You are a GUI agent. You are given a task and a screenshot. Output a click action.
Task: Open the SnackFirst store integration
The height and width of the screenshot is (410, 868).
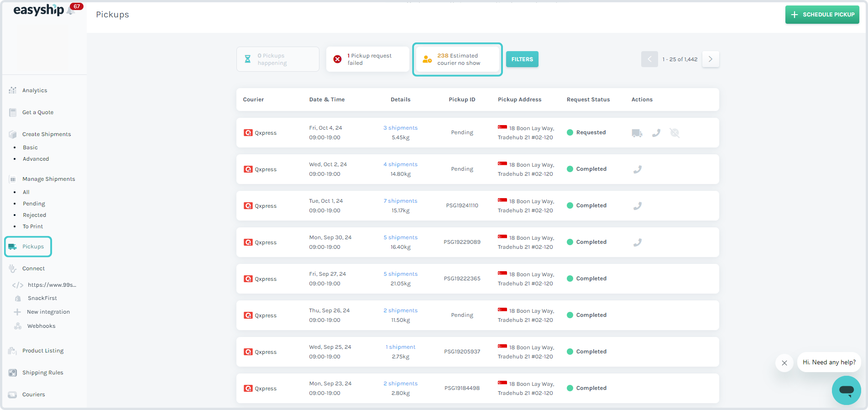tap(42, 298)
